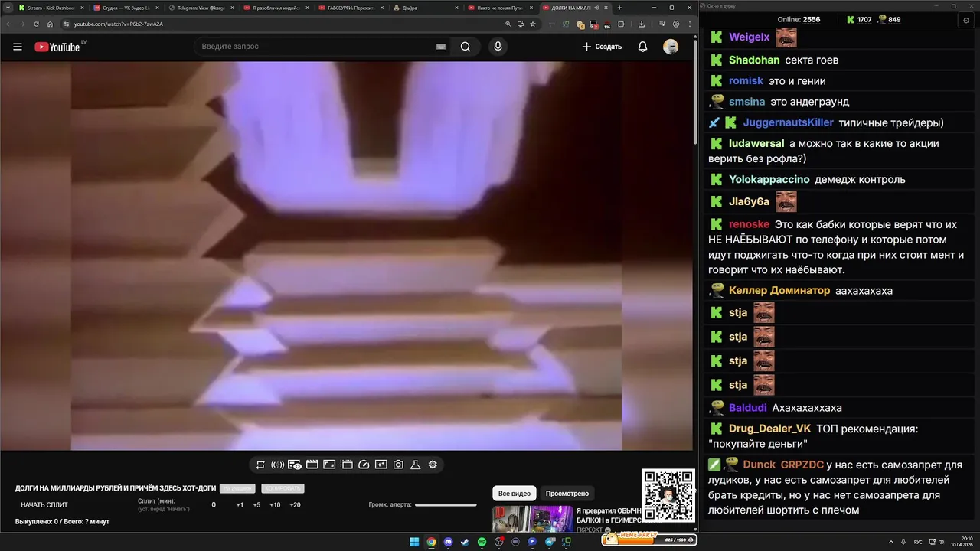Click the dotted-frame icon in player toolbar
The image size is (980, 551).
tap(347, 465)
